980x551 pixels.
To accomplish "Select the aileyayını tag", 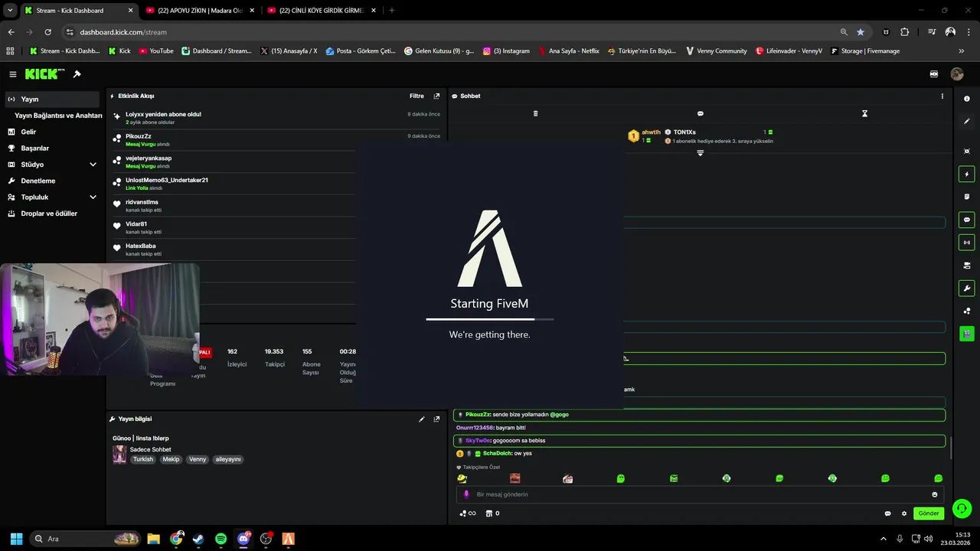I will coord(228,459).
